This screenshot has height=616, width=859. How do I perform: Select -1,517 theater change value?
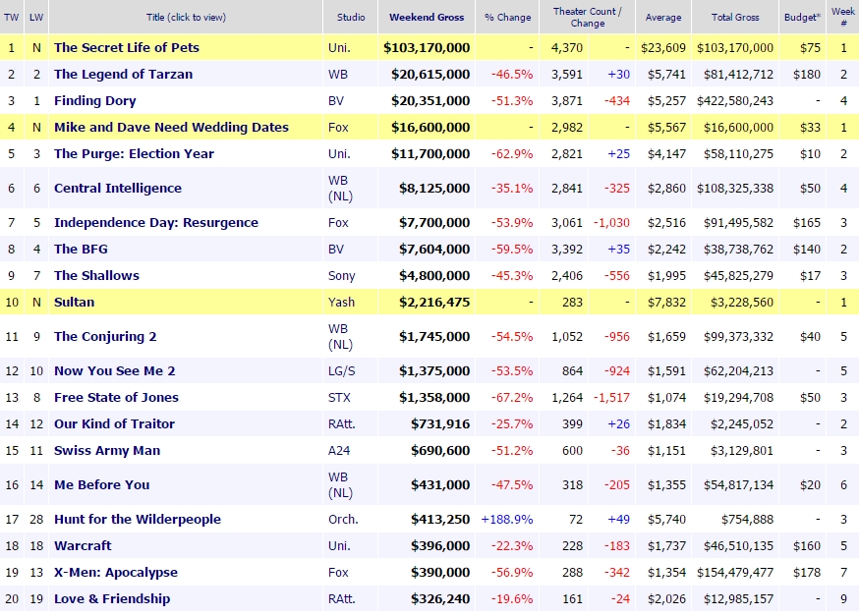(x=611, y=398)
